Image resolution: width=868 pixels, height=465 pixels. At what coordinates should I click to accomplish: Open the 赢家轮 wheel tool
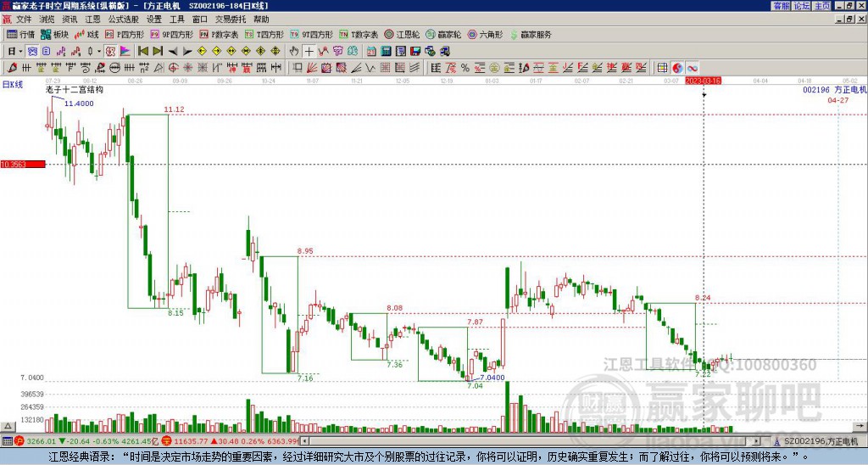pyautogui.click(x=443, y=34)
